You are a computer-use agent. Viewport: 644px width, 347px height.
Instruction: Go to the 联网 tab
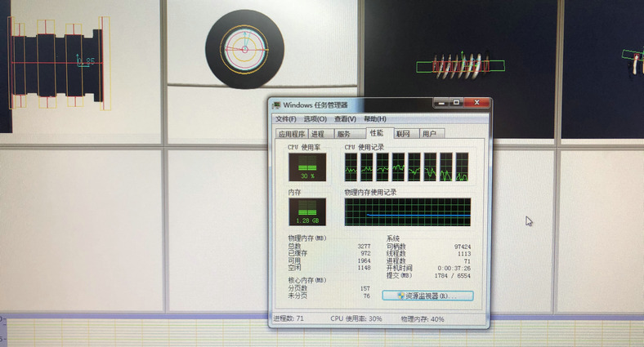pyautogui.click(x=402, y=134)
